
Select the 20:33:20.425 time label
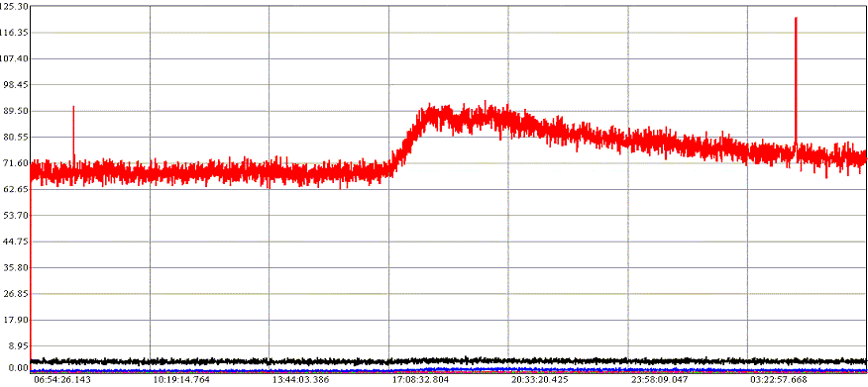[x=540, y=381]
